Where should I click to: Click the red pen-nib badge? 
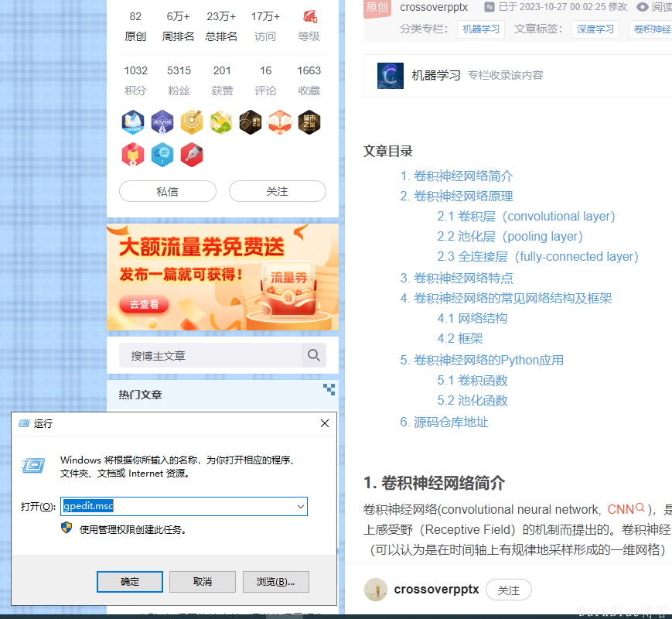click(192, 155)
